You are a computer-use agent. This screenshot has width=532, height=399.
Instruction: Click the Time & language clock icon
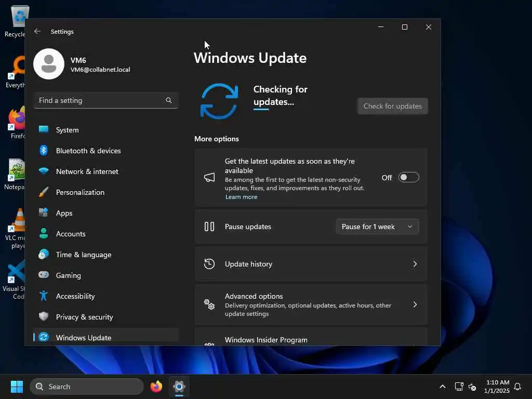coord(44,254)
